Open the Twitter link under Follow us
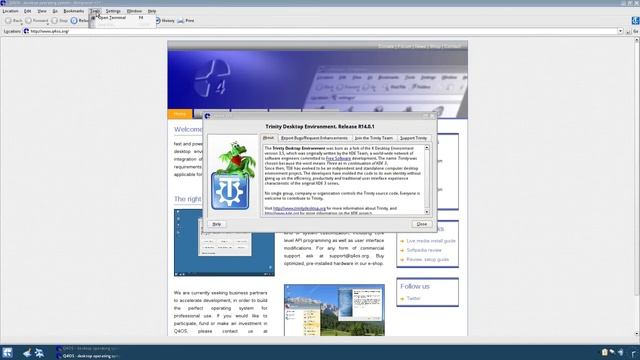The image size is (640, 360). point(413,298)
